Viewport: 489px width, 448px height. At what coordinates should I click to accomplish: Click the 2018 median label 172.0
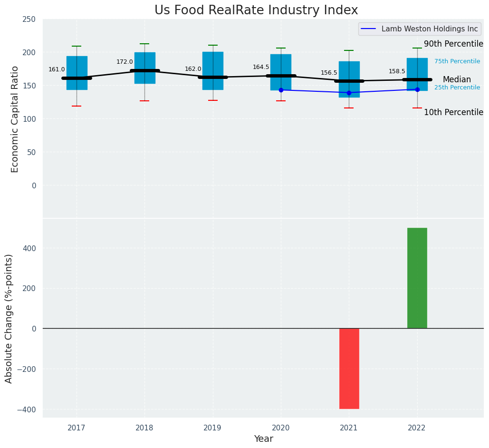(125, 62)
